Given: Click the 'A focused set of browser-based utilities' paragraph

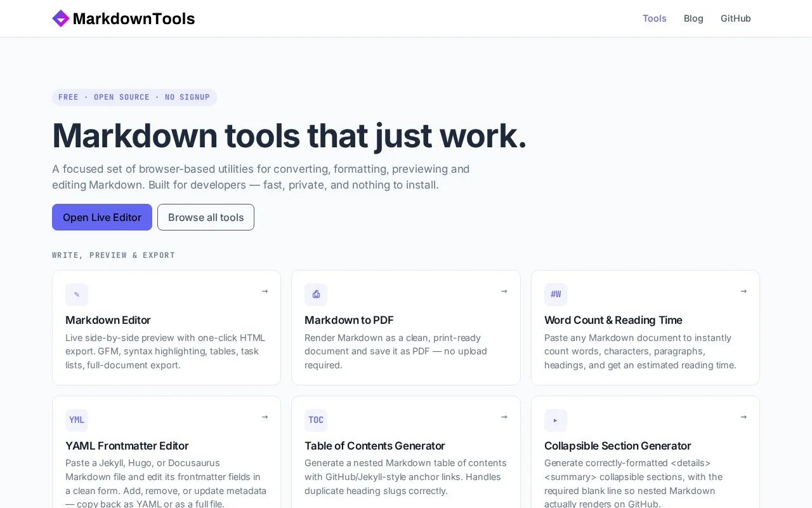Looking at the screenshot, I should click(261, 177).
